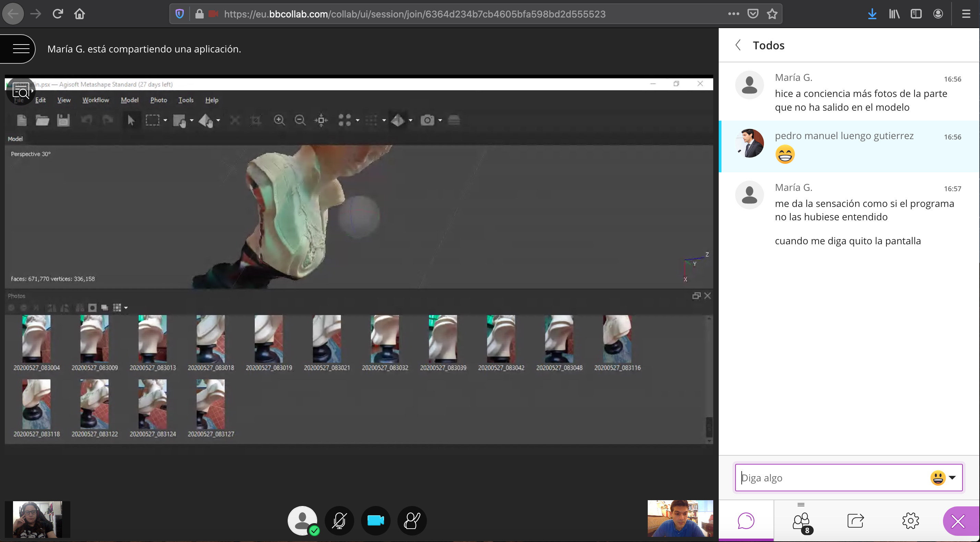The height and width of the screenshot is (542, 980).
Task: Click the camera capture view icon
Action: (x=427, y=120)
